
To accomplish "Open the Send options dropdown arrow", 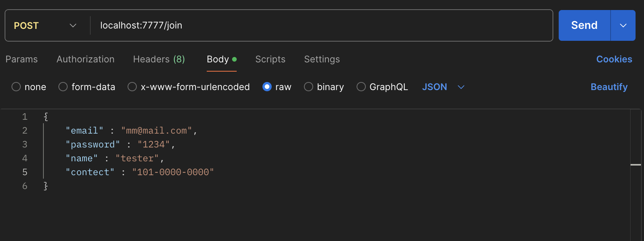I will pyautogui.click(x=623, y=25).
